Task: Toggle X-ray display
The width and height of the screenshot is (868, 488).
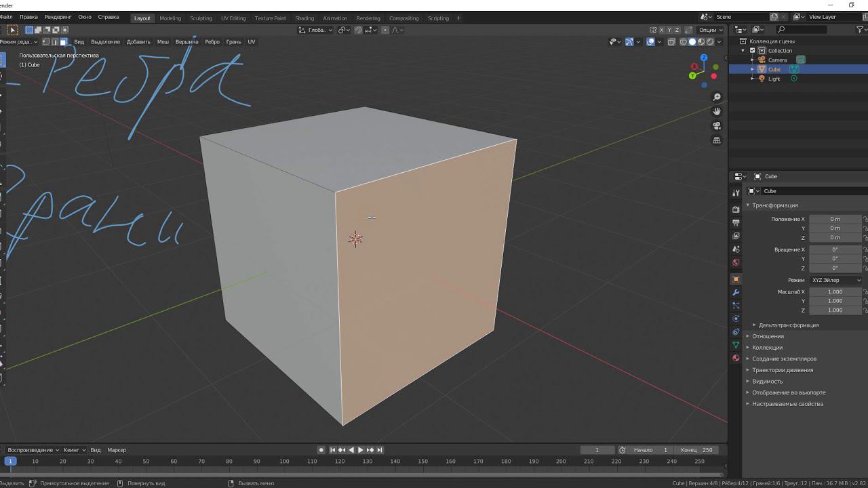Action: (671, 42)
